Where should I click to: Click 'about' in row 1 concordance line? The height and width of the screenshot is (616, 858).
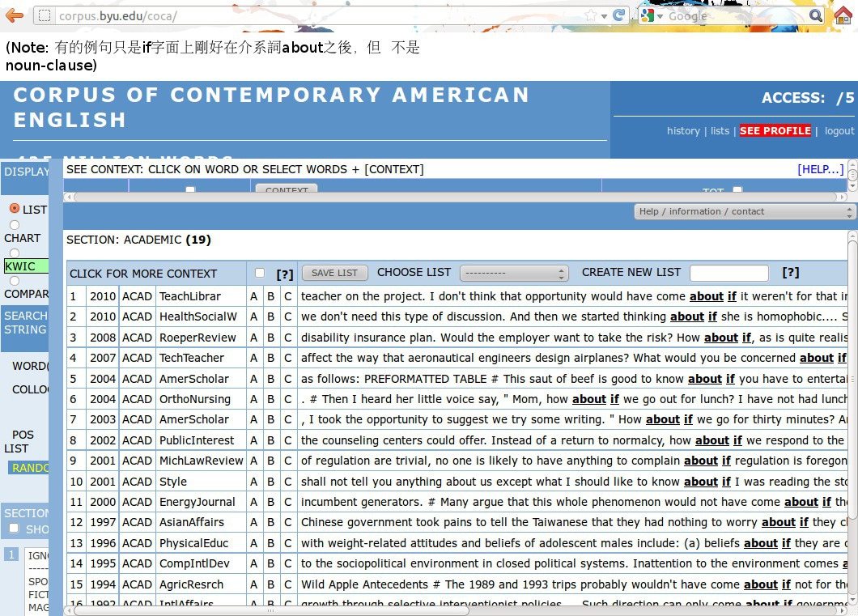tap(707, 296)
